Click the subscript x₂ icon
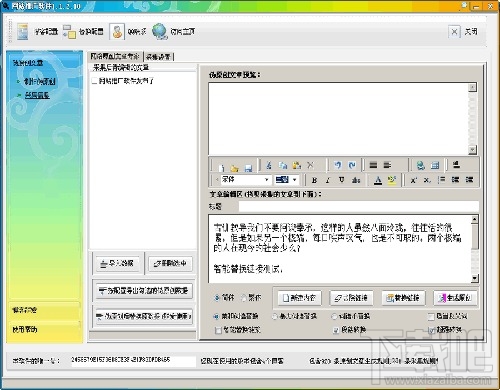Image resolution: width=500 pixels, height=390 pixels. 427,180
